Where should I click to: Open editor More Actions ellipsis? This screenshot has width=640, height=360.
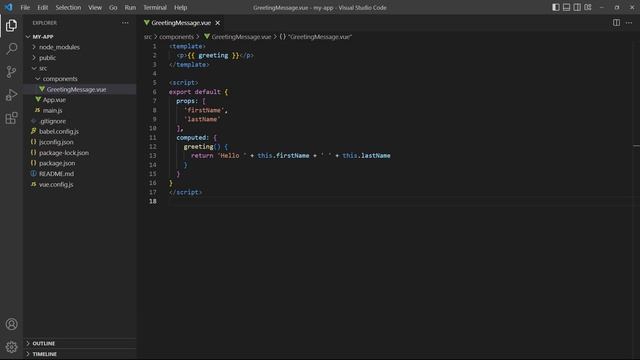pyautogui.click(x=629, y=23)
